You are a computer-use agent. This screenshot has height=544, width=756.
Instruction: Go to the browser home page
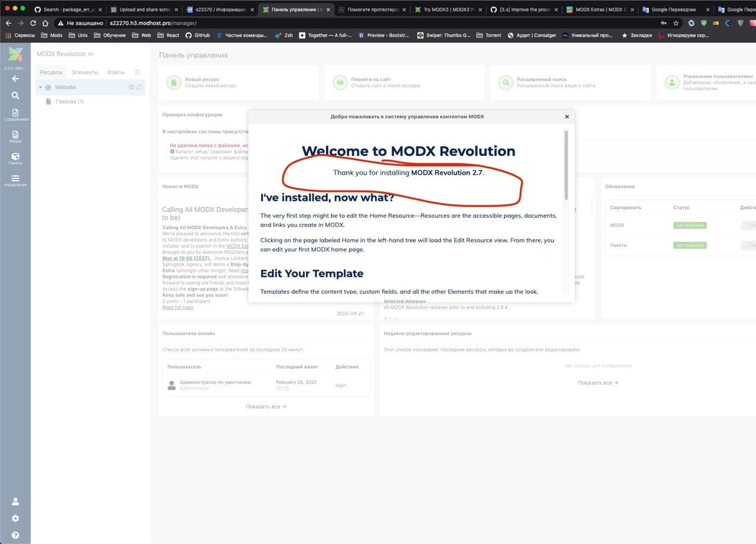(45, 23)
